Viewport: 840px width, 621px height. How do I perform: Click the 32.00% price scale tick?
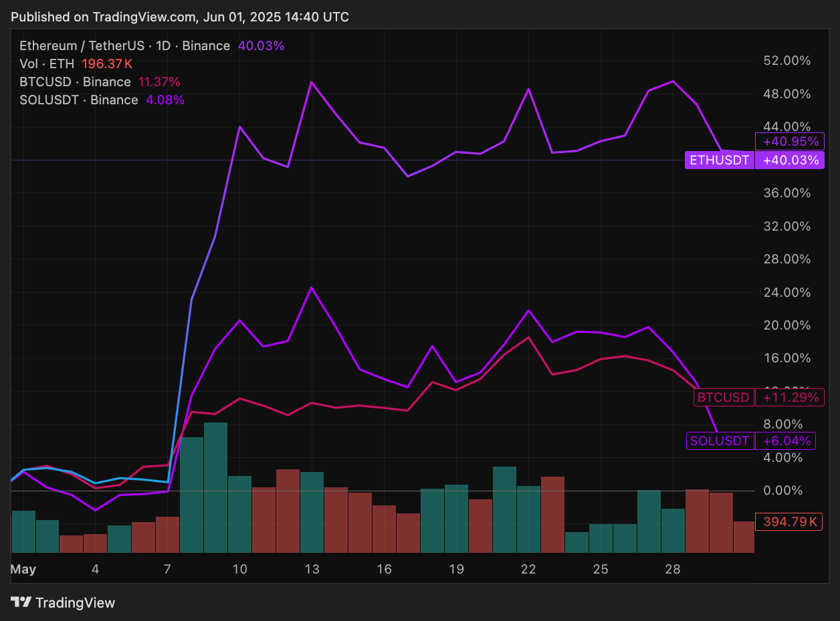coord(786,226)
